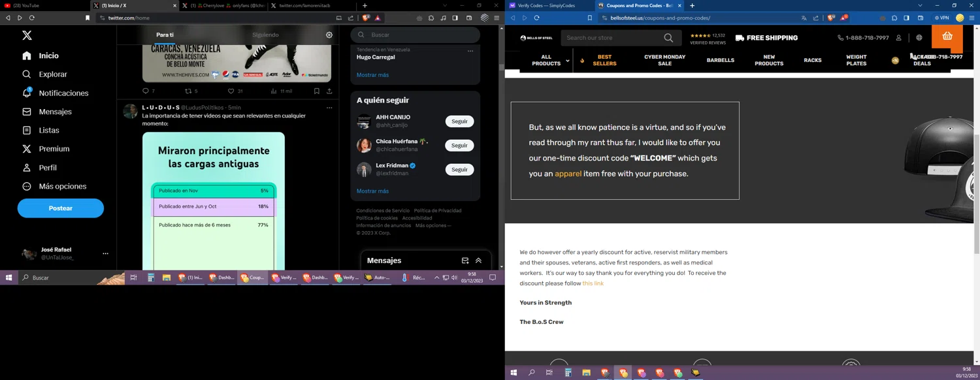Follow Lex Fridman
Screen dimensions: 980x380
[x=459, y=170]
